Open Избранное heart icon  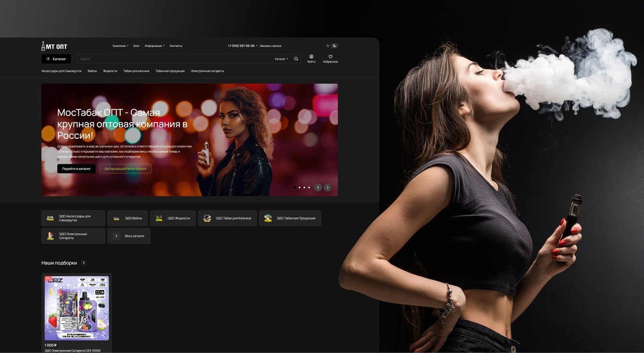330,57
